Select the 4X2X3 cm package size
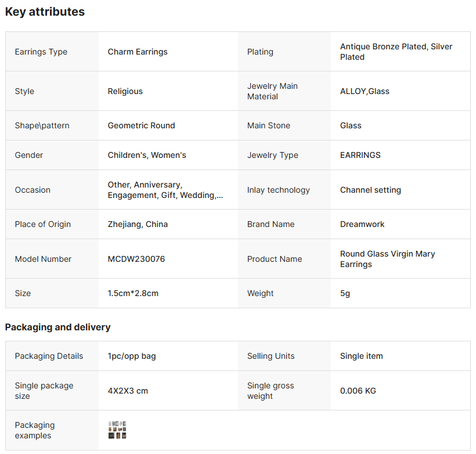This screenshot has width=476, height=454. click(x=128, y=391)
